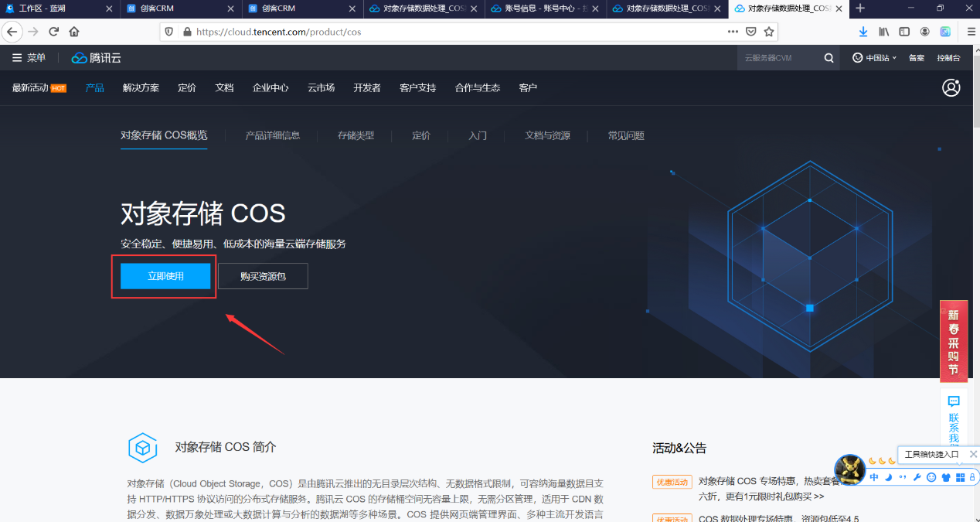Toggle IME punctuation mode

[x=902, y=477]
